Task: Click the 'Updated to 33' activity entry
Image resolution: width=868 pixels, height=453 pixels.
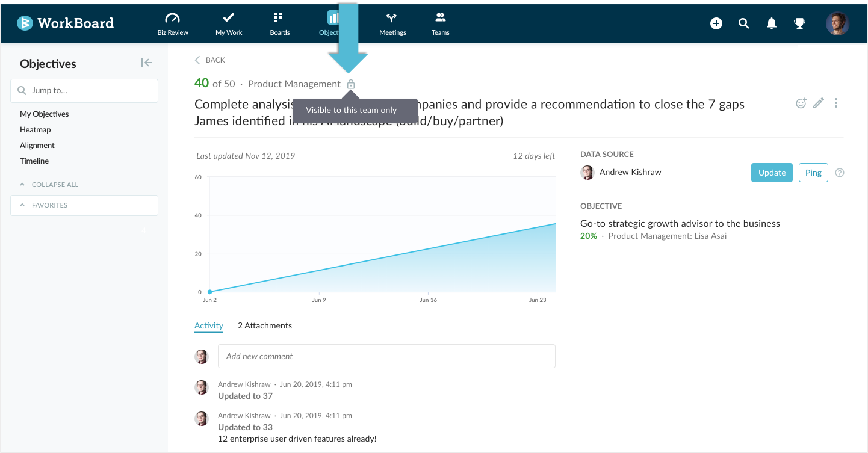Action: 245,427
